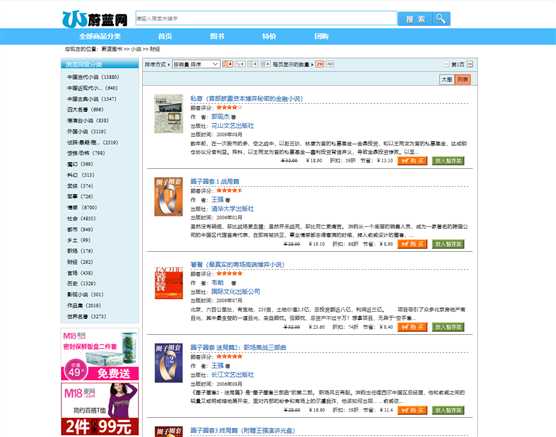
Task: Go to the 首页 nav tab
Action: 165,36
